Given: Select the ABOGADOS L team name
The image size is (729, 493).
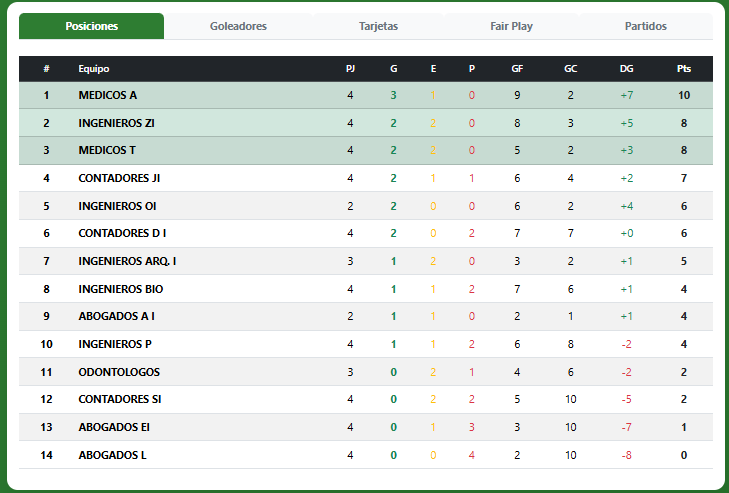Looking at the screenshot, I should 112,455.
